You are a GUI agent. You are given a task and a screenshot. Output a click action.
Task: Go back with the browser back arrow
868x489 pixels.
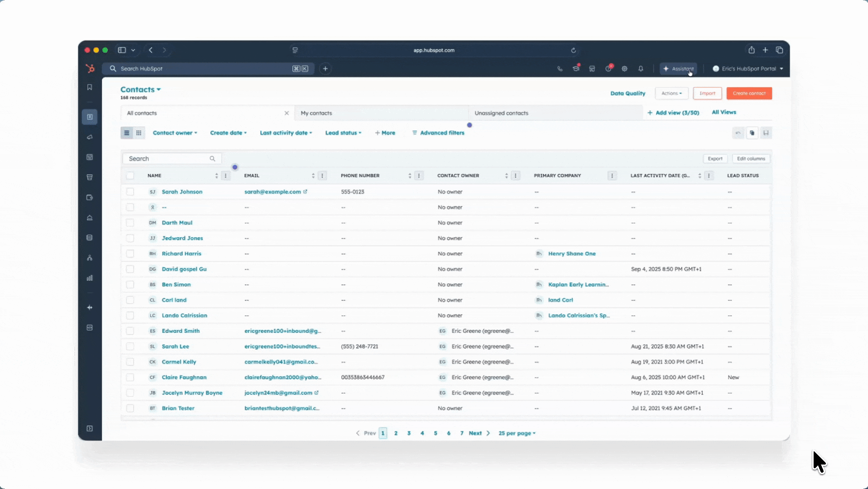pyautogui.click(x=151, y=50)
